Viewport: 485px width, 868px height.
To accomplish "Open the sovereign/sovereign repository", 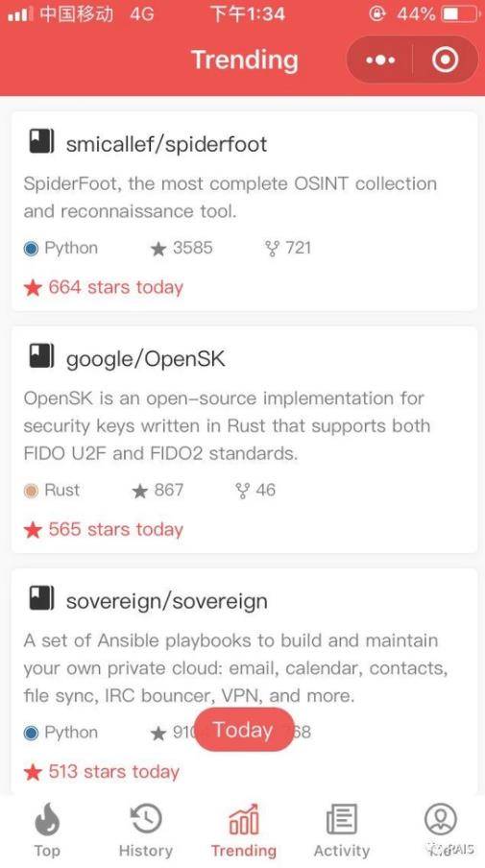I will [x=167, y=601].
